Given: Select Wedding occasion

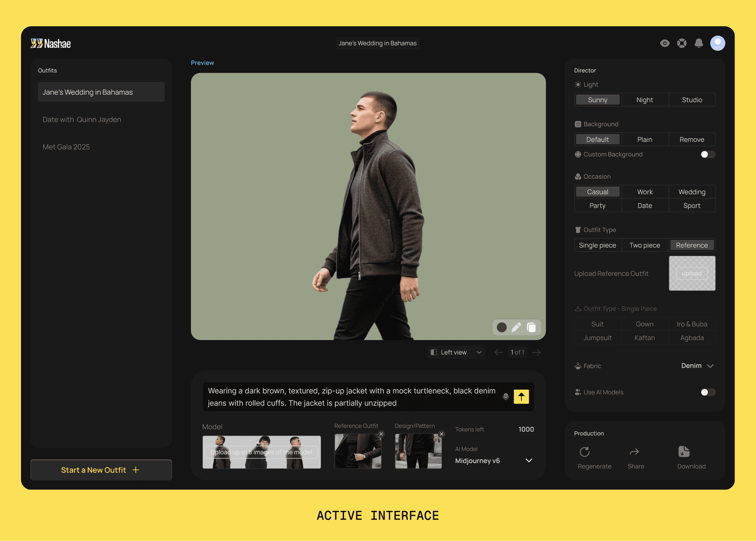Looking at the screenshot, I should (692, 192).
